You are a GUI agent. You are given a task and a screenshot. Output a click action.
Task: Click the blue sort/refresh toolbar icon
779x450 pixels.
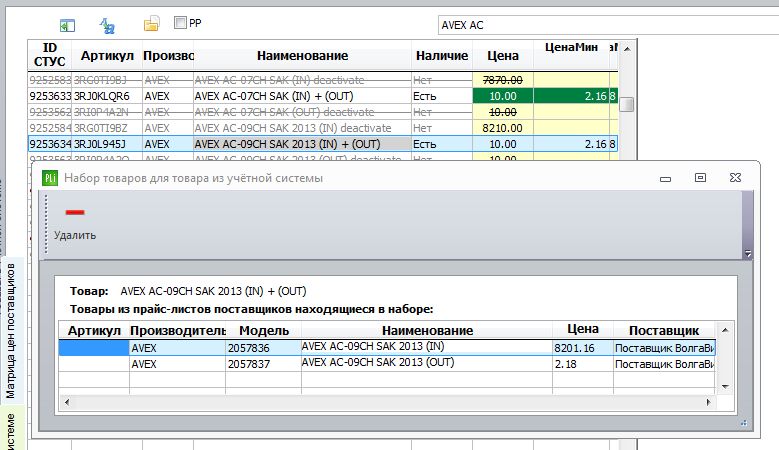(107, 25)
